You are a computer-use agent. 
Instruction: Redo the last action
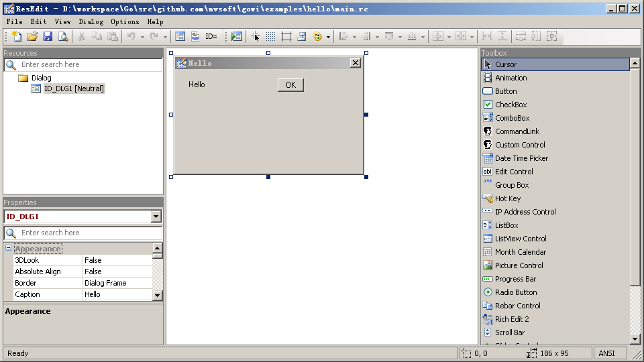click(x=154, y=36)
